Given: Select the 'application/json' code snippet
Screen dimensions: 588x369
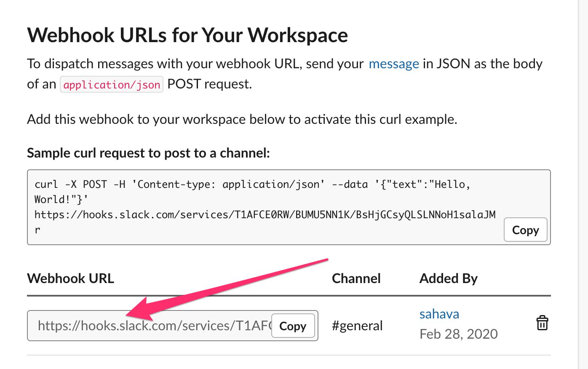Looking at the screenshot, I should [112, 85].
